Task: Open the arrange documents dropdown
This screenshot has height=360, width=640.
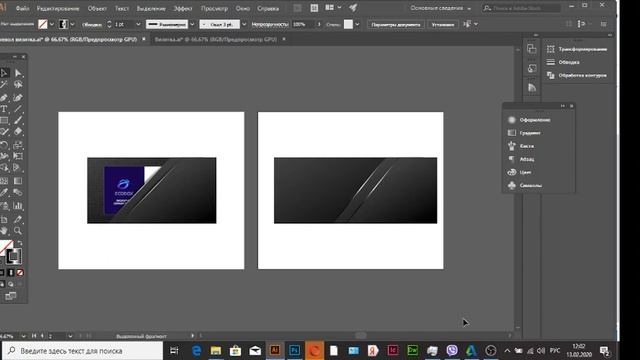Action: click(333, 8)
